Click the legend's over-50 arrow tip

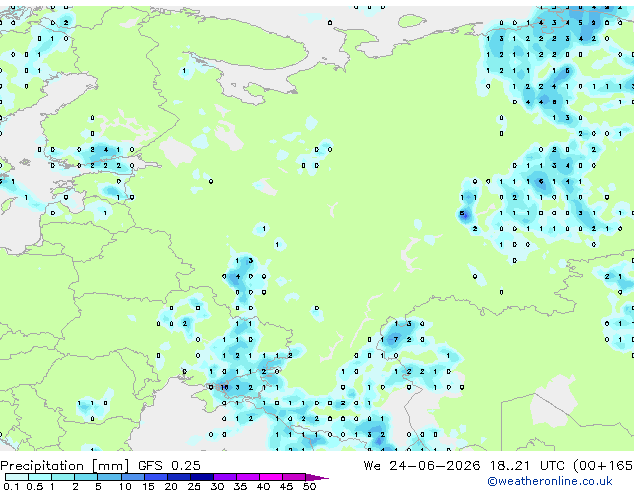(317, 477)
